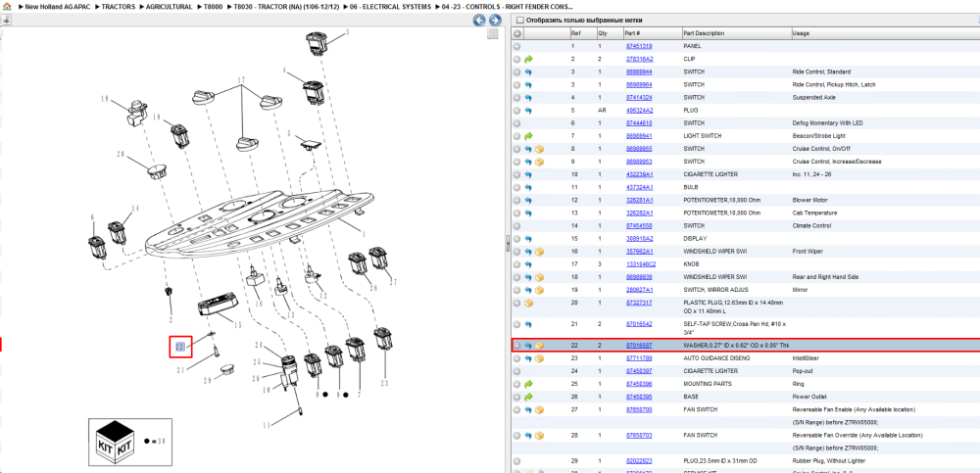Click blue arrow on Suspended Axle switch row
The width and height of the screenshot is (980, 473).
click(x=529, y=98)
